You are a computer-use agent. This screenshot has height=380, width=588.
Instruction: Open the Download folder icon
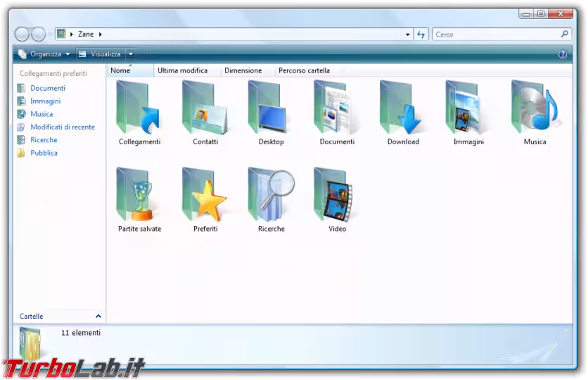tap(402, 109)
